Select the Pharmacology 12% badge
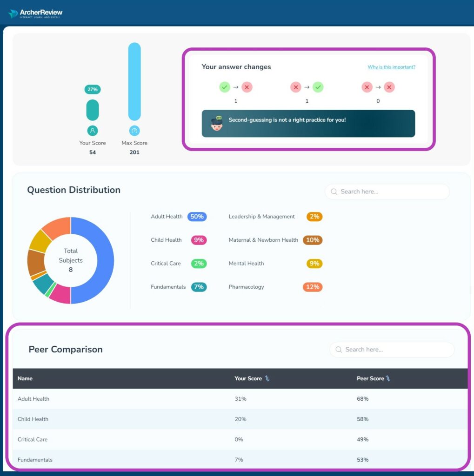This screenshot has width=474, height=476. (x=313, y=287)
